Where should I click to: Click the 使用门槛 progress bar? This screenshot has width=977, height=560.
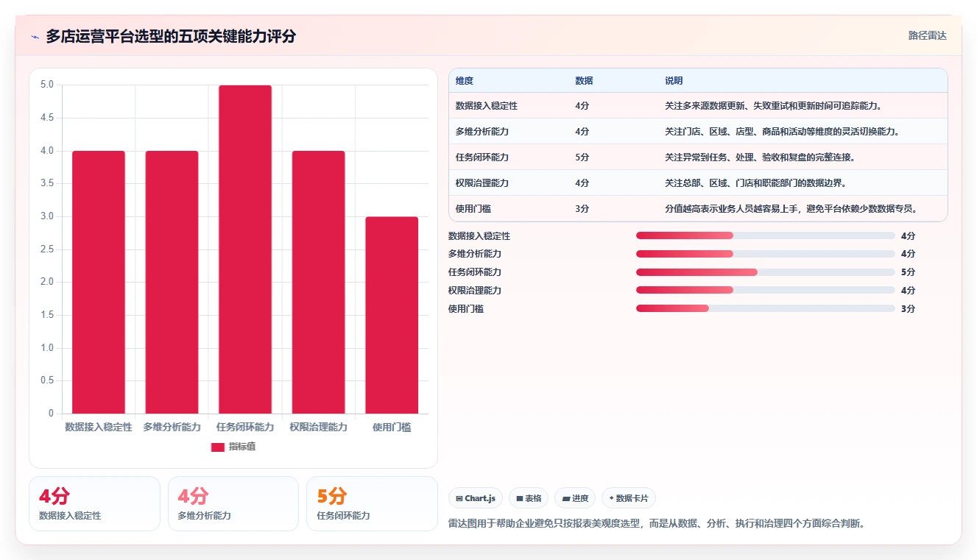pyautogui.click(x=766, y=308)
